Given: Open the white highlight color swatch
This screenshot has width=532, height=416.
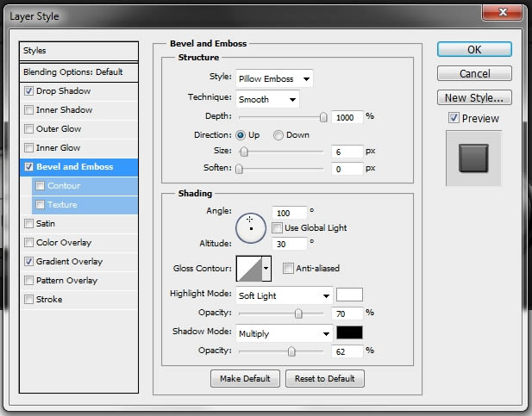Looking at the screenshot, I should coord(349,295).
